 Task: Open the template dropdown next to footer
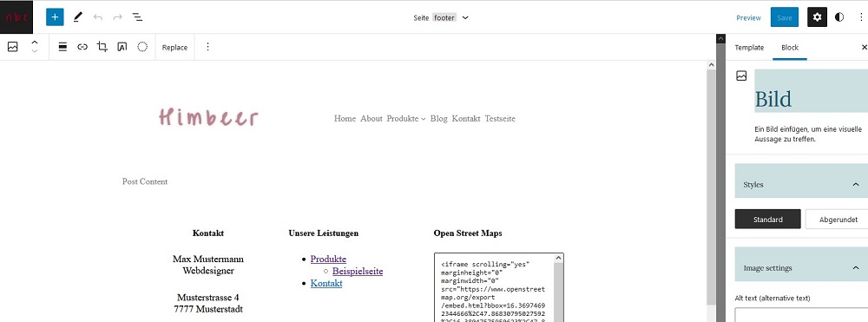pos(465,17)
